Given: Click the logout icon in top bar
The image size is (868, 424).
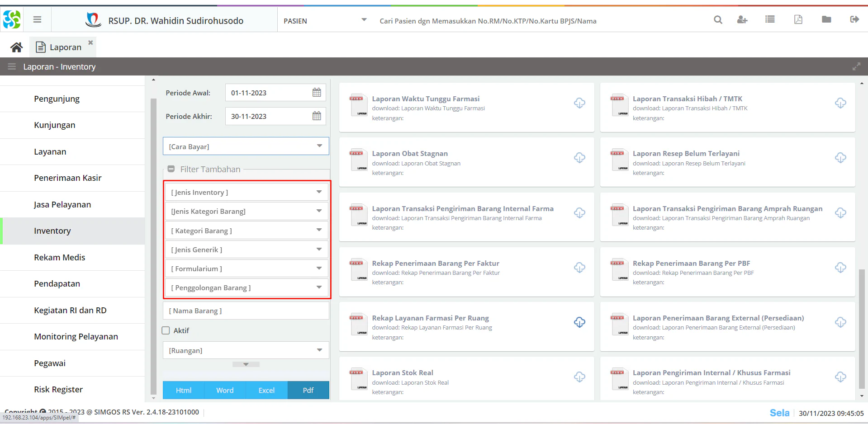Looking at the screenshot, I should (x=854, y=19).
